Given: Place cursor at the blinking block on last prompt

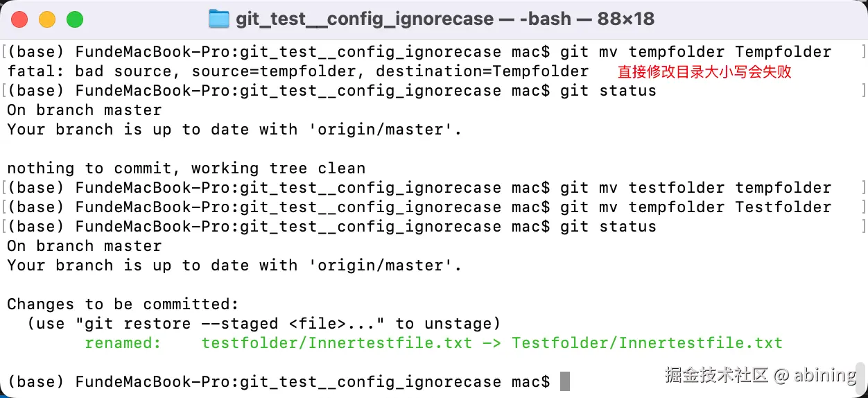Looking at the screenshot, I should [564, 381].
